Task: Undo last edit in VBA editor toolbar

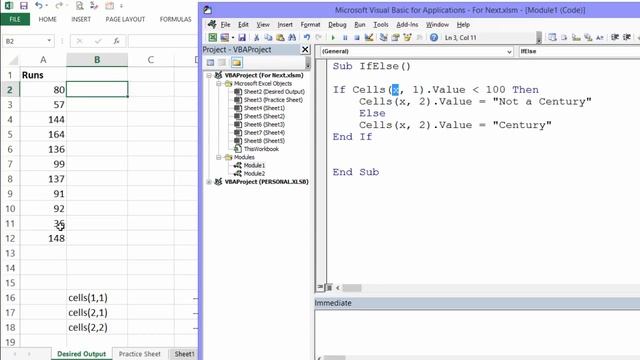Action: (x=307, y=38)
